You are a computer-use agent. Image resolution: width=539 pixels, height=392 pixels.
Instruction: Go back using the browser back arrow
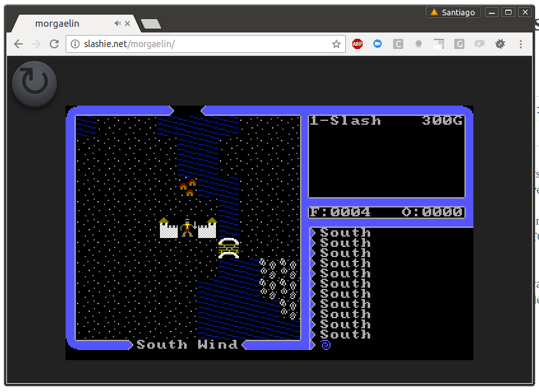18,44
